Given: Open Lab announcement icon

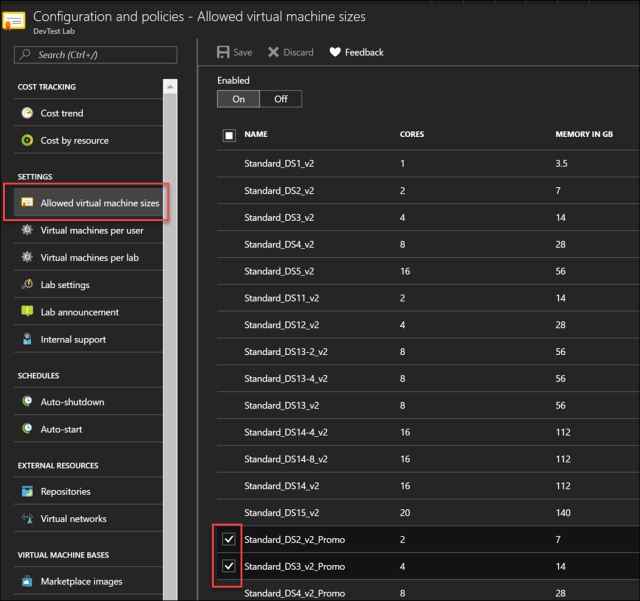Looking at the screenshot, I should pyautogui.click(x=27, y=312).
